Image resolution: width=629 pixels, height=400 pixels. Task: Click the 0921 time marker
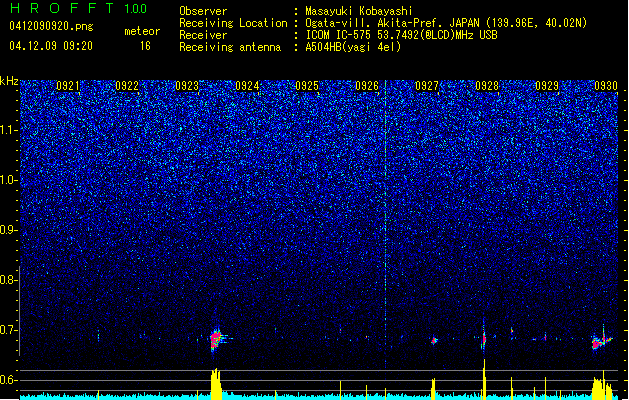click(x=68, y=86)
